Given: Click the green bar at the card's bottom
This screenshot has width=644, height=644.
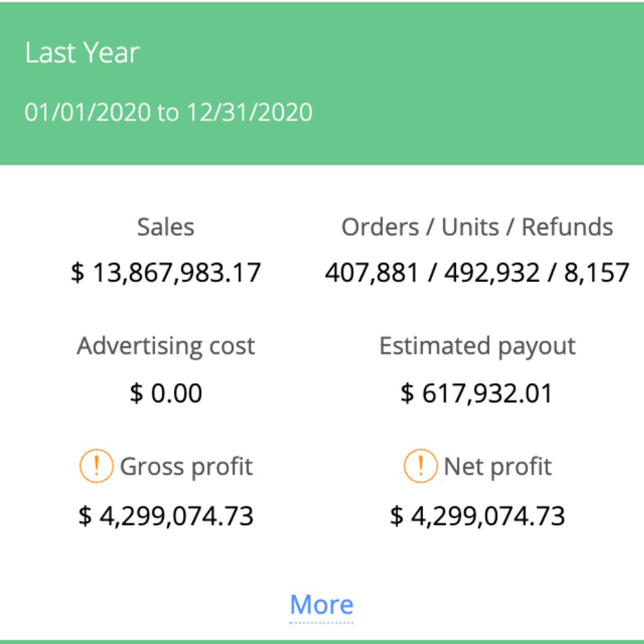Looking at the screenshot, I should point(322,641).
